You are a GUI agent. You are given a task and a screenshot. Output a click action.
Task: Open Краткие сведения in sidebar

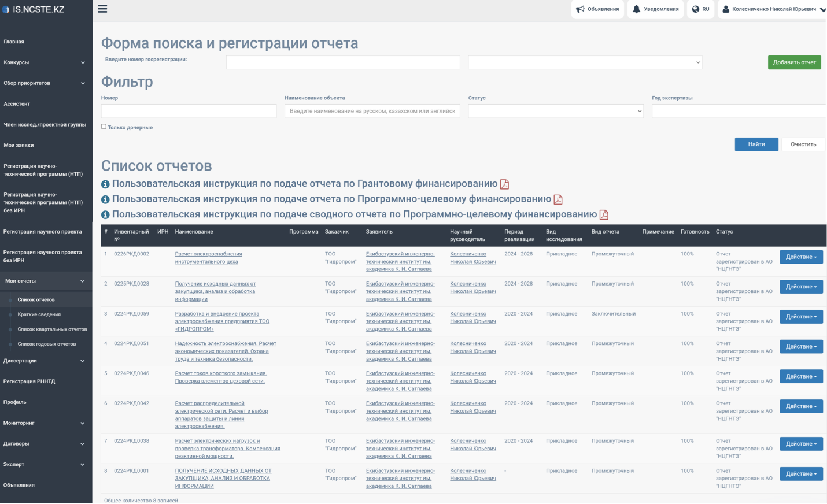click(39, 314)
